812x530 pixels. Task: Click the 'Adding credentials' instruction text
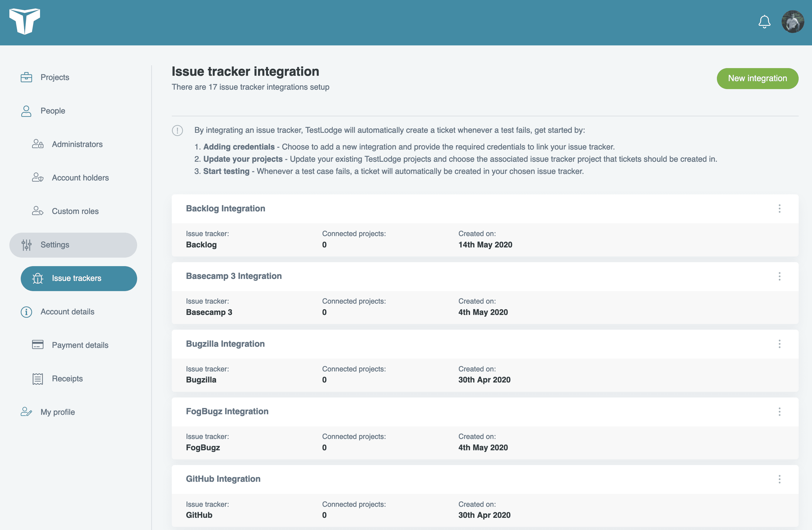pos(239,147)
